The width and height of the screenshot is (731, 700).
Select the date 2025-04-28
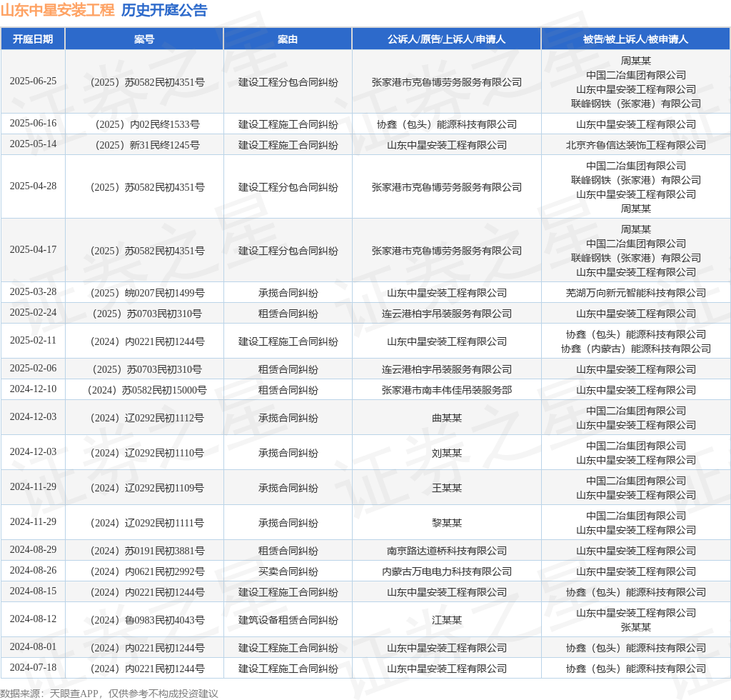click(33, 186)
